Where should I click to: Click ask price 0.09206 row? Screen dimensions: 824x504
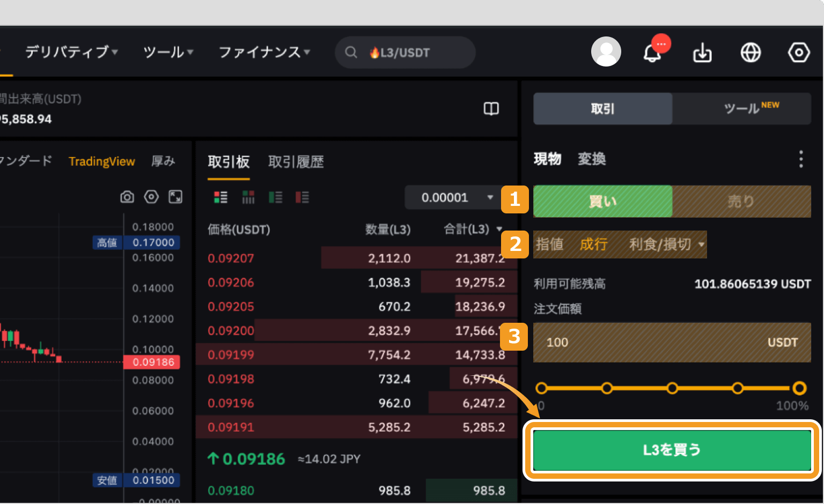pos(356,283)
